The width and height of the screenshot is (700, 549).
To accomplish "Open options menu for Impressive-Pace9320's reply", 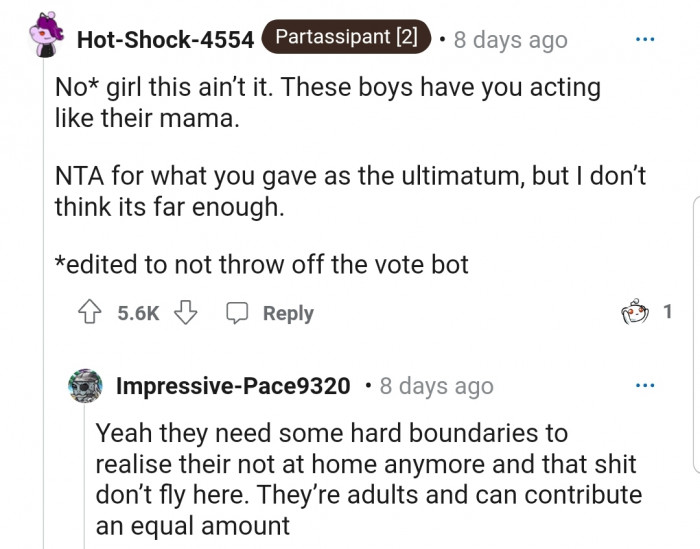I will (645, 386).
